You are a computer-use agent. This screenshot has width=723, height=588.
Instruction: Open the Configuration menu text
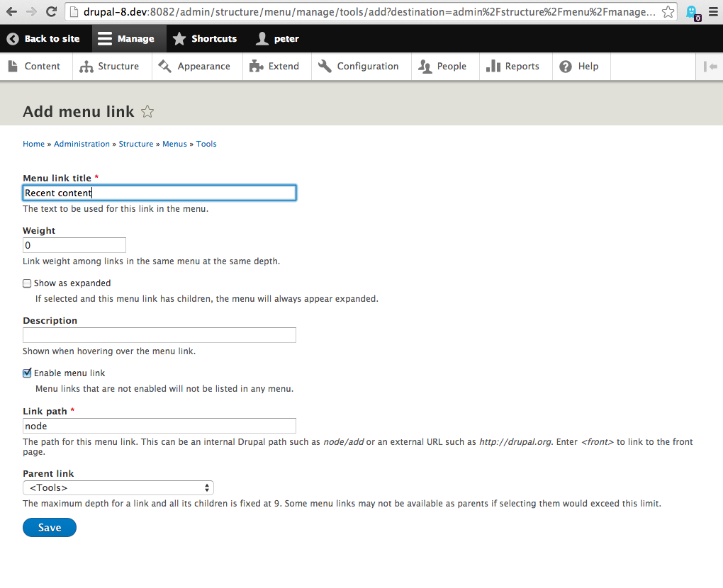point(367,67)
